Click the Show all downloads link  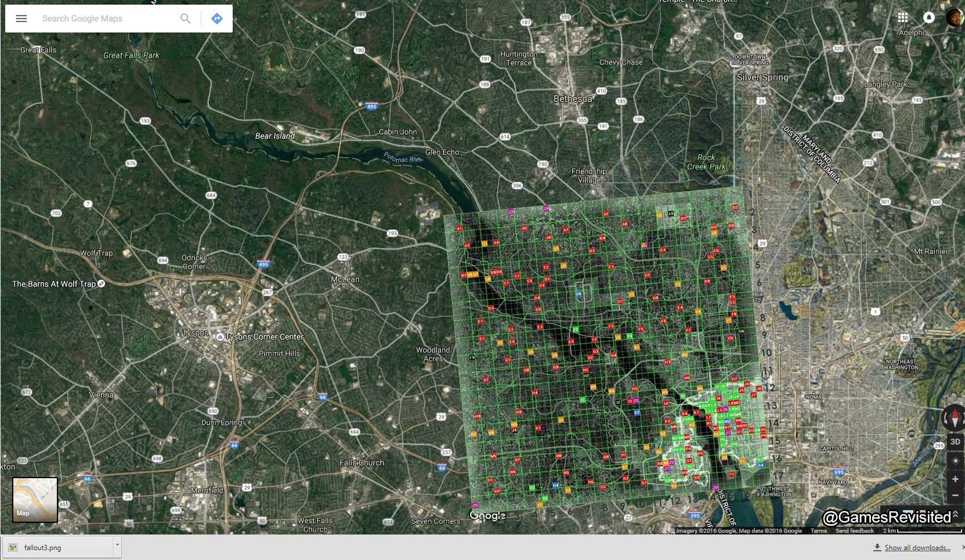(917, 548)
